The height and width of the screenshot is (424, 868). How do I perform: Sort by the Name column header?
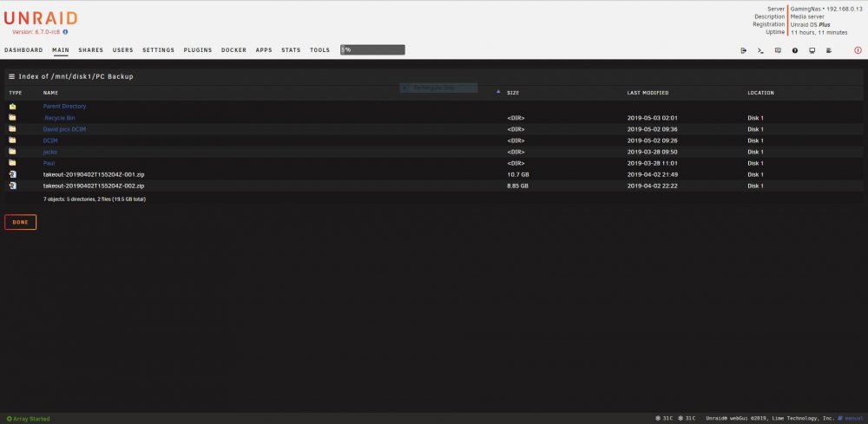50,93
